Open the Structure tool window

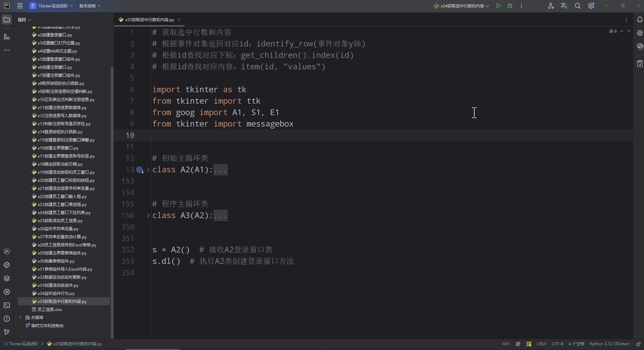[x=7, y=37]
